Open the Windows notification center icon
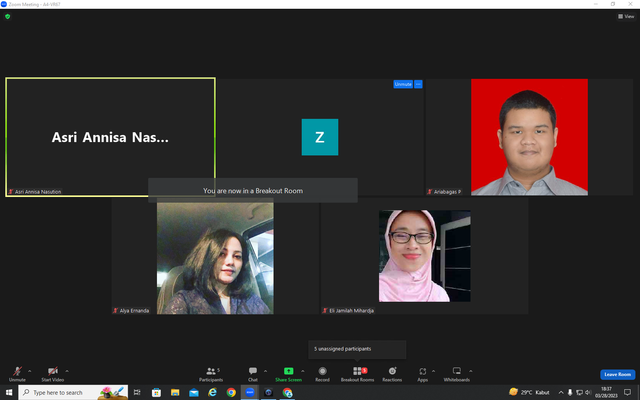Viewport: 640px width, 400px height. click(x=627, y=392)
